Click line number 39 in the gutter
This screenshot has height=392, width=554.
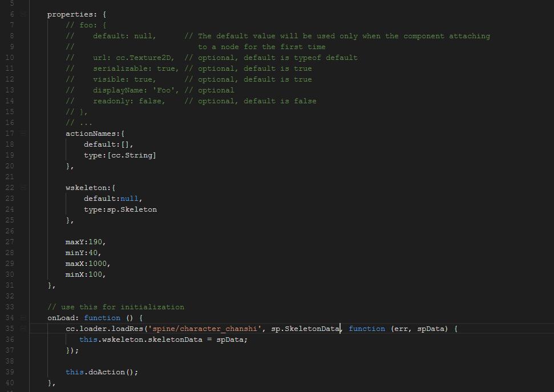(9, 372)
